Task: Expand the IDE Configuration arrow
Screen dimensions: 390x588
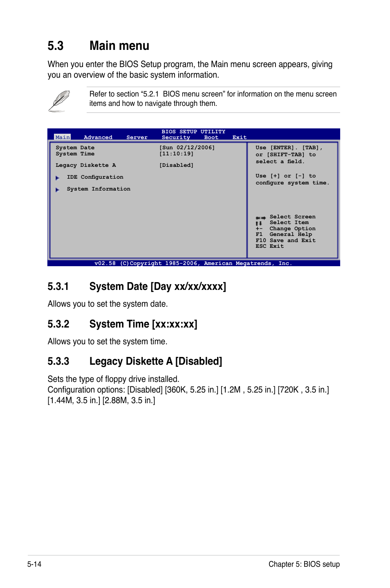Action: [x=58, y=177]
